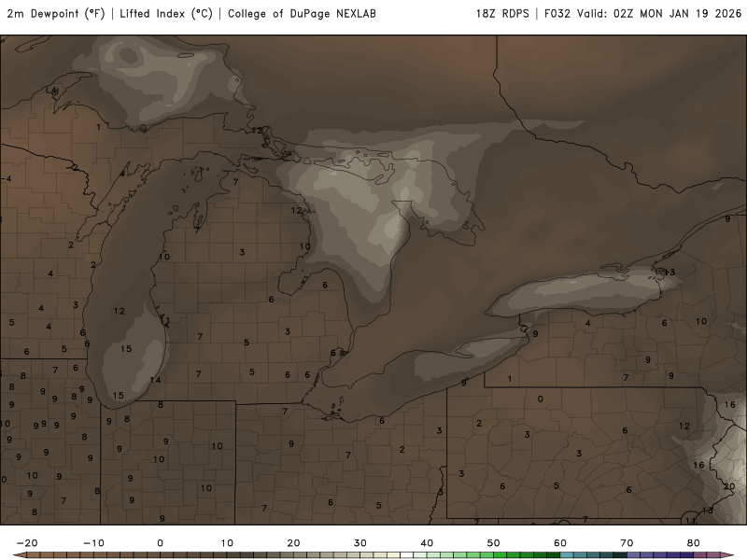This screenshot has height=560, width=747.
Task: Click the teal-blue swatch under 60 in legend
Action: click(x=567, y=554)
